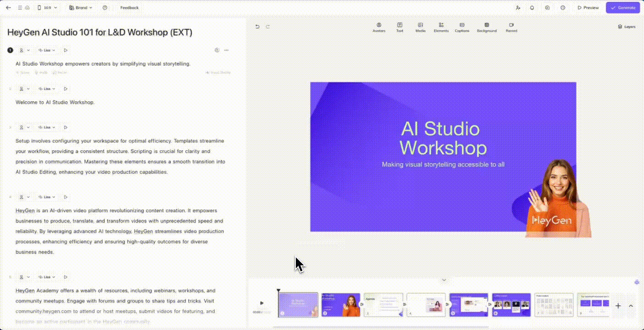Play the timeline from the start
644x330 pixels.
(262, 303)
